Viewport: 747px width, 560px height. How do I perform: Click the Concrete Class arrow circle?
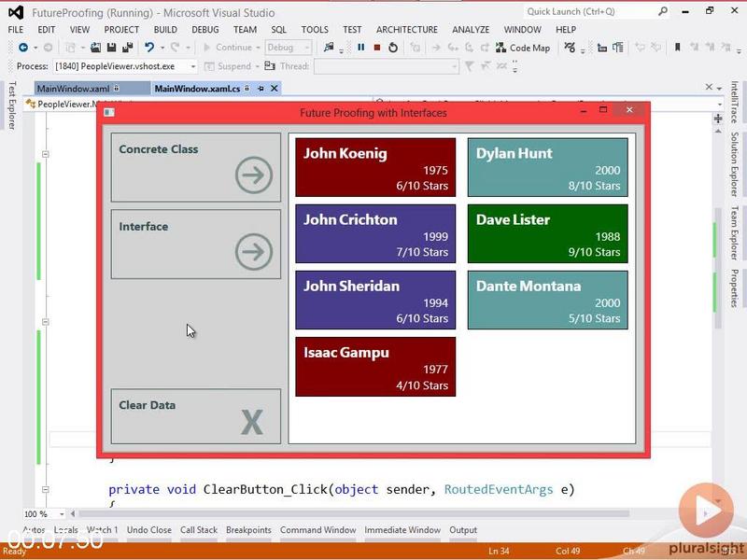[x=253, y=175]
